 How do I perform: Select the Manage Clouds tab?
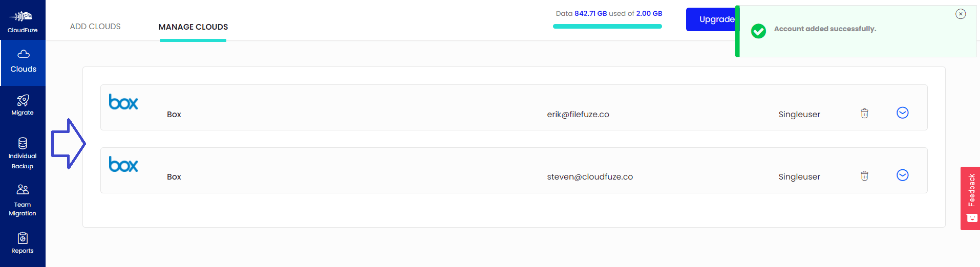click(193, 27)
